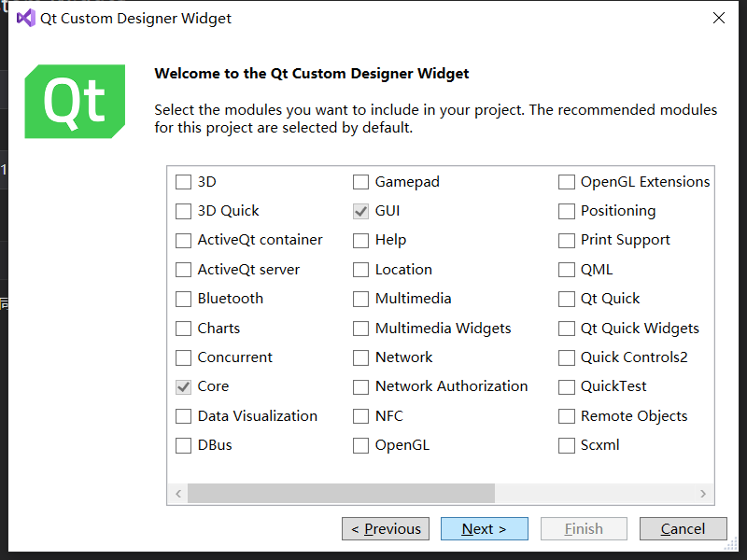Enable the Multimedia module

(360, 299)
